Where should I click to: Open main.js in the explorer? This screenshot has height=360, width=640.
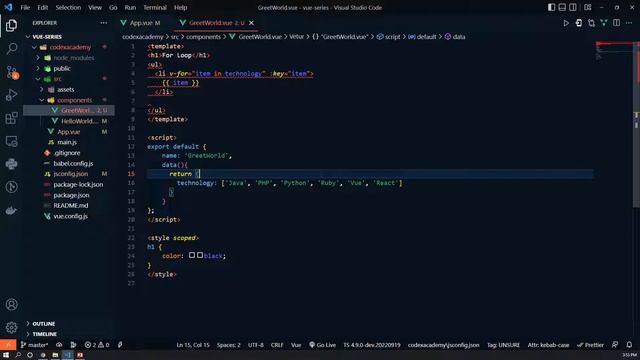click(67, 142)
